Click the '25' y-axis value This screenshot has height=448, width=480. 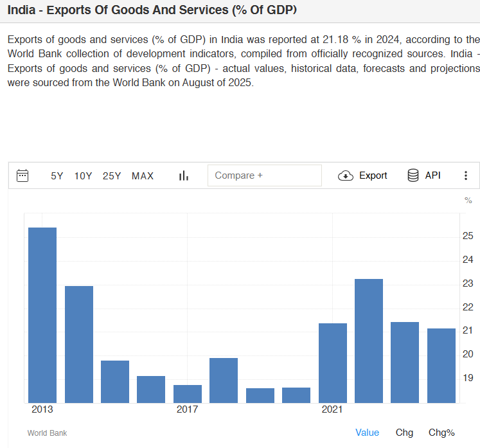(x=468, y=236)
